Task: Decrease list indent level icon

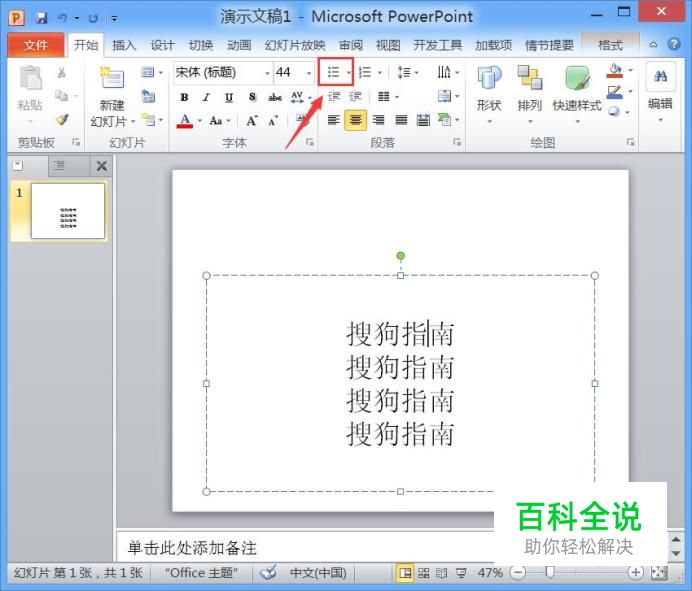Action: point(334,96)
